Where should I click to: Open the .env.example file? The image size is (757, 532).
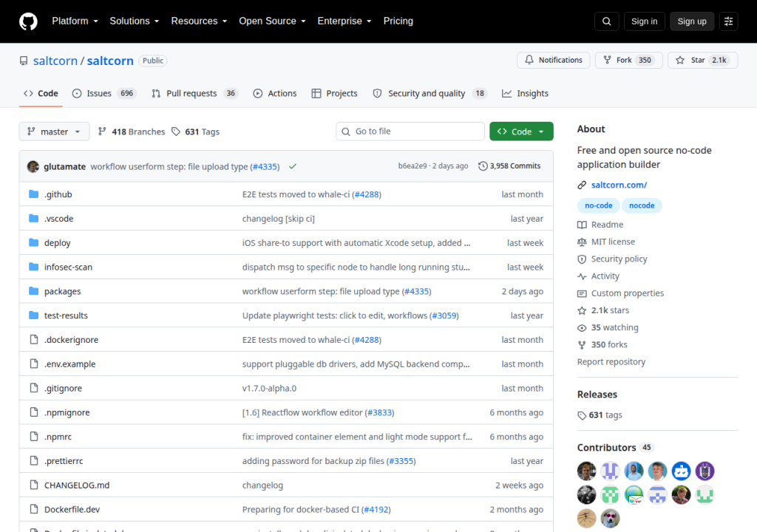click(x=70, y=364)
